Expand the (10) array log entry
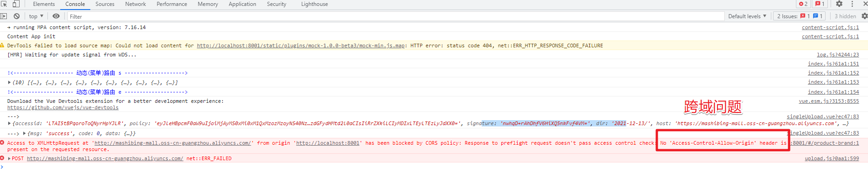 [10, 82]
